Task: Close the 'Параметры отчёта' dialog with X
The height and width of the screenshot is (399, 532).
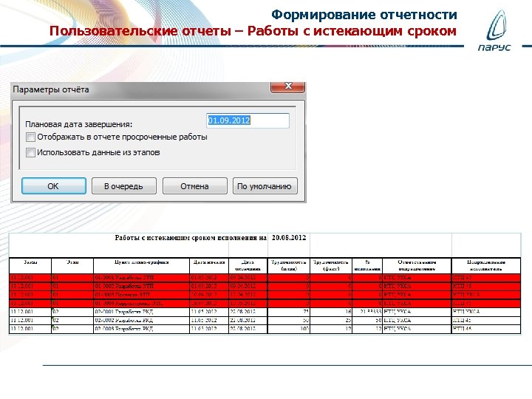Action: tap(287, 86)
